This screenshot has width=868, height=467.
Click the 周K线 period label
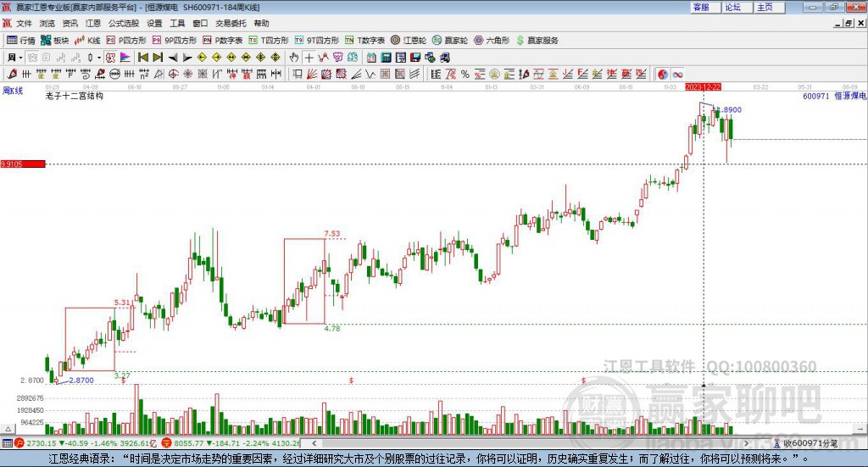point(13,91)
